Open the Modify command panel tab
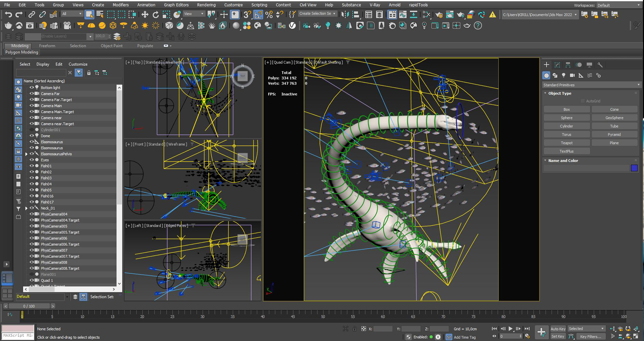The image size is (644, 341). [x=557, y=65]
